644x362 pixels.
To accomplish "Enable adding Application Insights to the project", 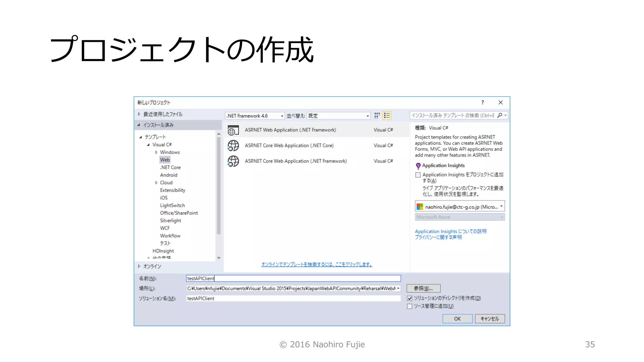I will coord(418,175).
